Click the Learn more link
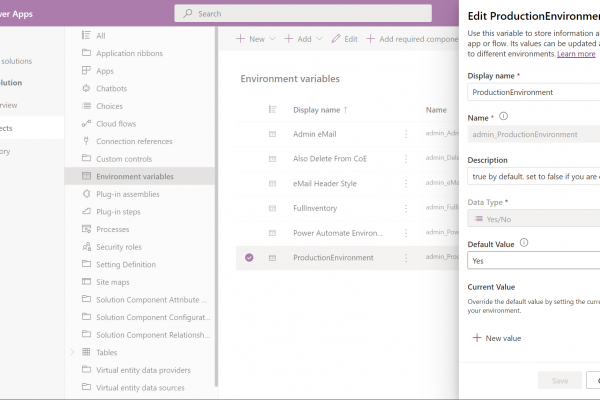Viewport: 600px width, 400px height. 576,54
